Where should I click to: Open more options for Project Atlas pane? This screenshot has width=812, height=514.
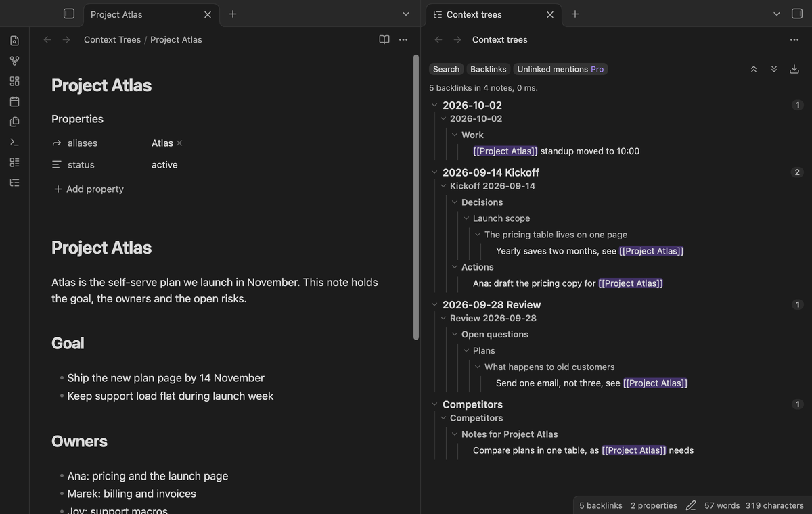(403, 39)
